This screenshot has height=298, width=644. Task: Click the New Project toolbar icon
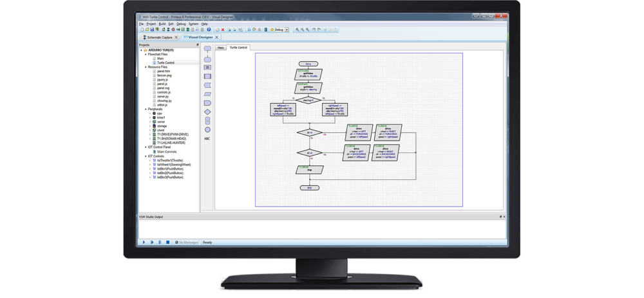click(142, 30)
